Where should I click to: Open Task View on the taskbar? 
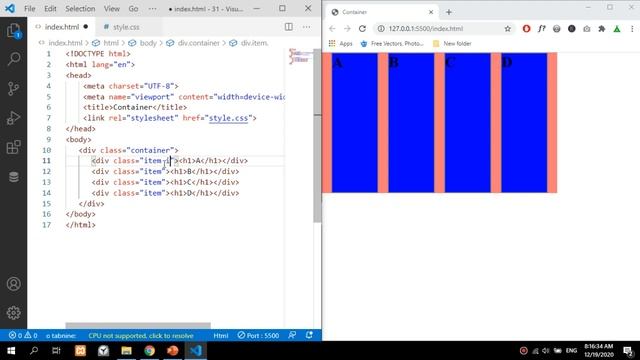57,351
